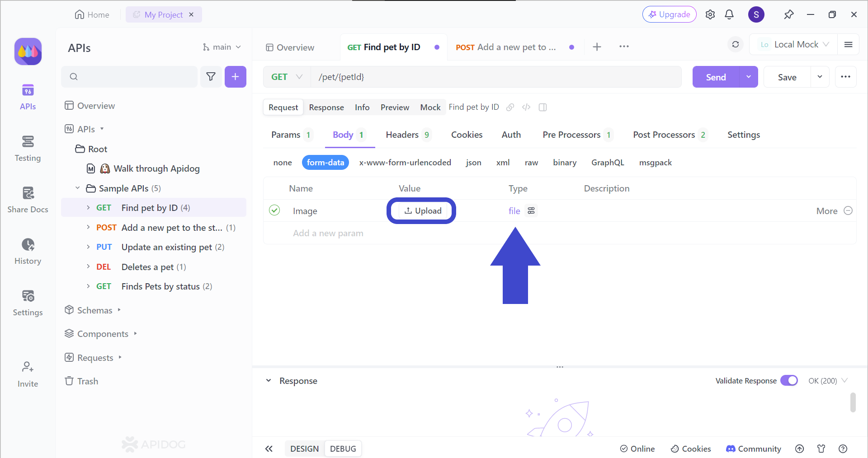The height and width of the screenshot is (458, 868).
Task: Click the Upload file button
Action: (x=422, y=210)
